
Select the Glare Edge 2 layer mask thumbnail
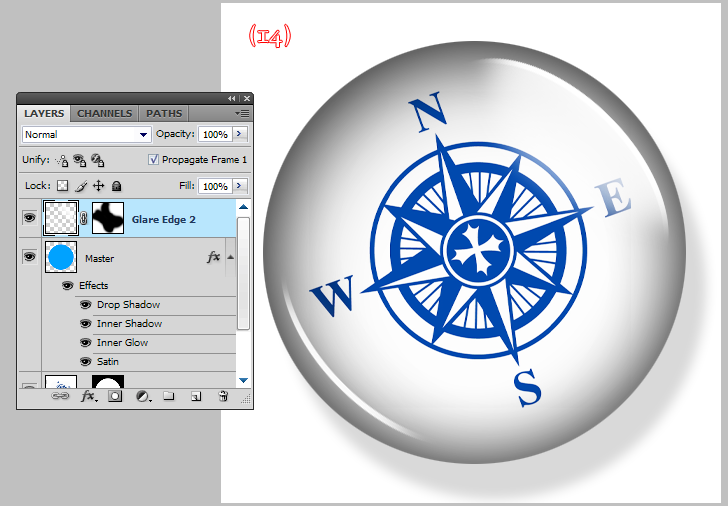coord(107,217)
